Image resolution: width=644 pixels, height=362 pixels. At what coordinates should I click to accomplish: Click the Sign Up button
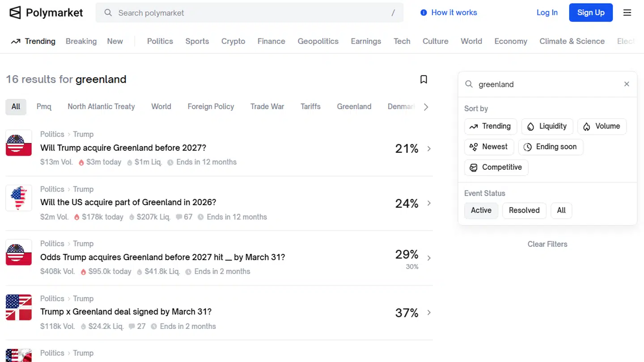590,13
